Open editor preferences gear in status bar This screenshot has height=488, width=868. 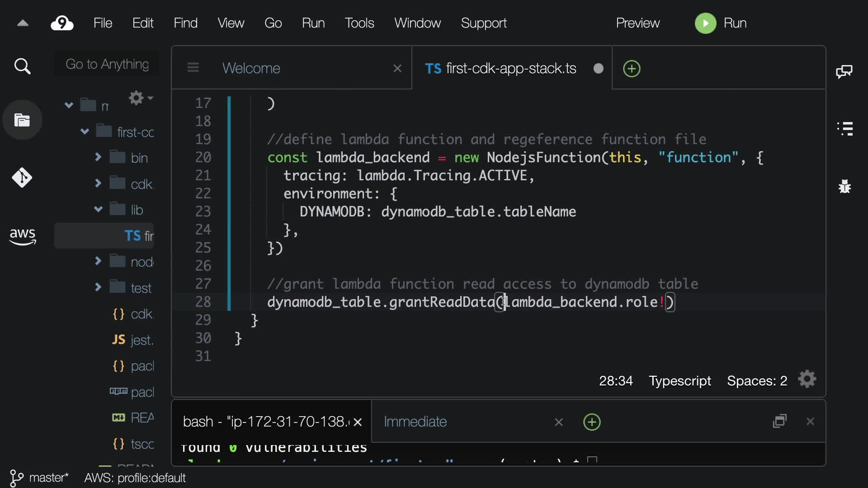807,380
